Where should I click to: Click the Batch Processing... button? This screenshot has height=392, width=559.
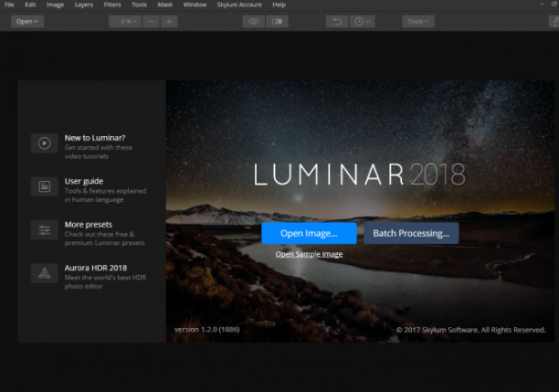[411, 233]
